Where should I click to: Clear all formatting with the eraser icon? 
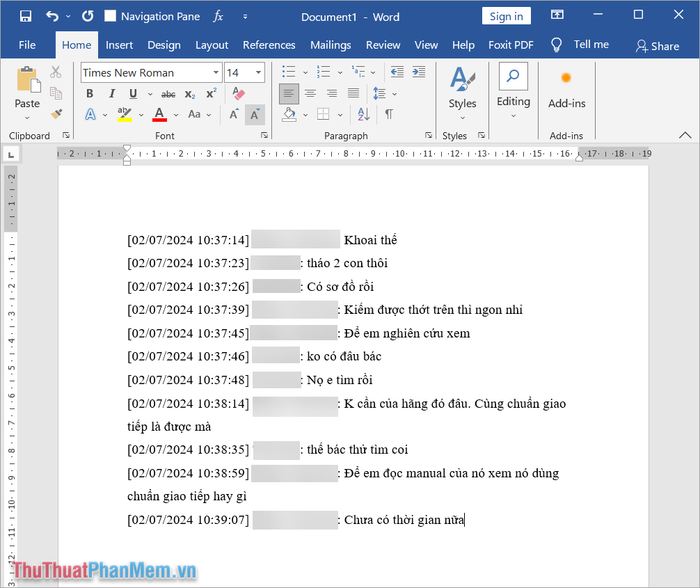(x=238, y=93)
